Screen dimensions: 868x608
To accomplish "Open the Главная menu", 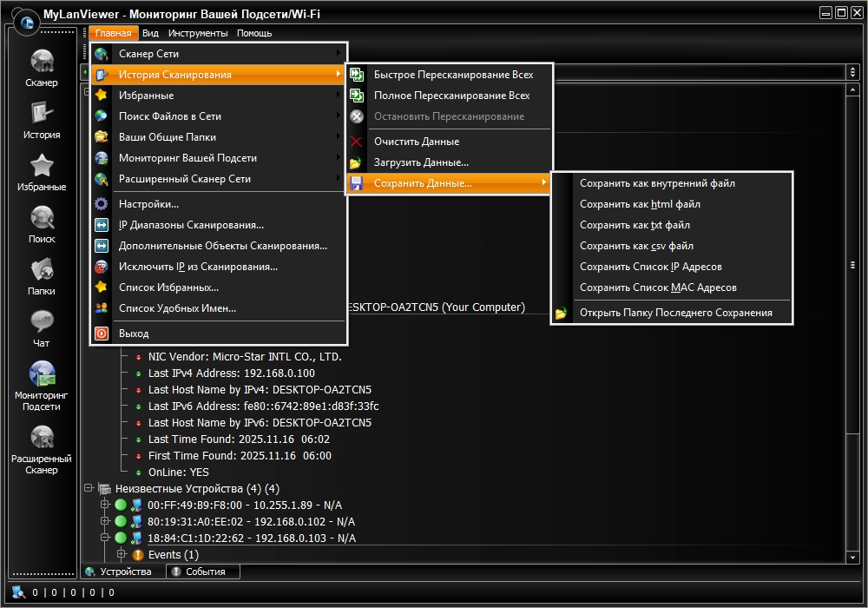I will pyautogui.click(x=113, y=33).
